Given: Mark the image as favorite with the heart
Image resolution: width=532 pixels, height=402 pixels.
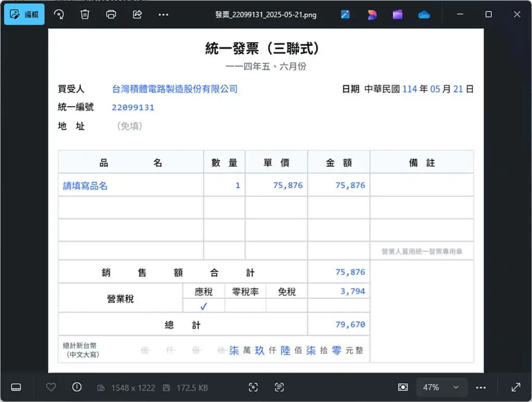Looking at the screenshot, I should coord(51,387).
